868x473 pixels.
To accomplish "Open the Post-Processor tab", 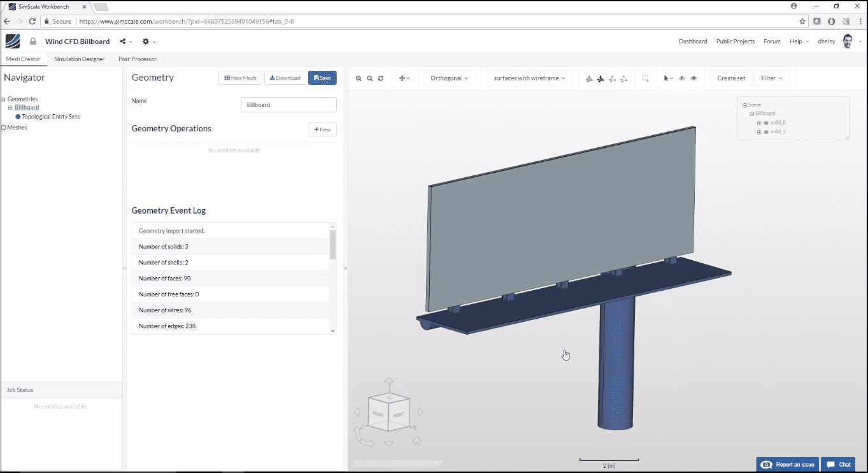I will pyautogui.click(x=137, y=58).
